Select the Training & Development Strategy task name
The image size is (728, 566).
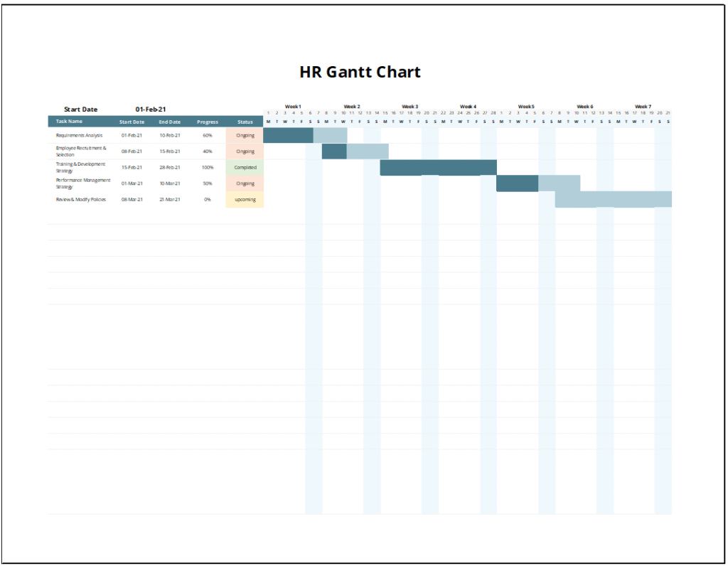click(80, 167)
